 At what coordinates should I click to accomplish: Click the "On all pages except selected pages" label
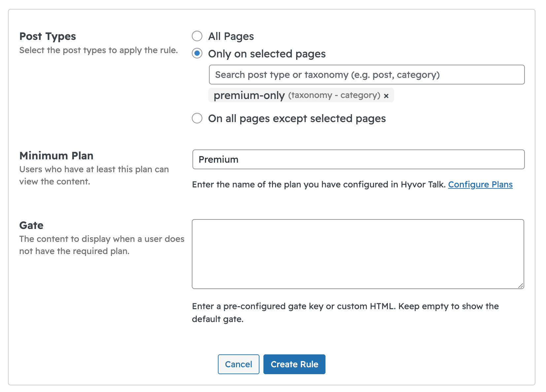coord(297,118)
